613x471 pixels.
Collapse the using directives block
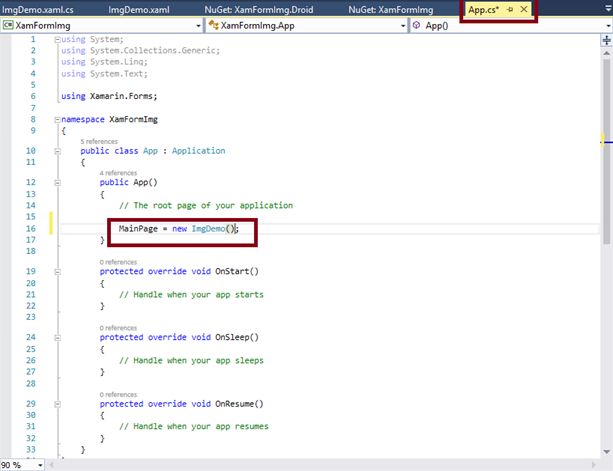pyautogui.click(x=57, y=39)
